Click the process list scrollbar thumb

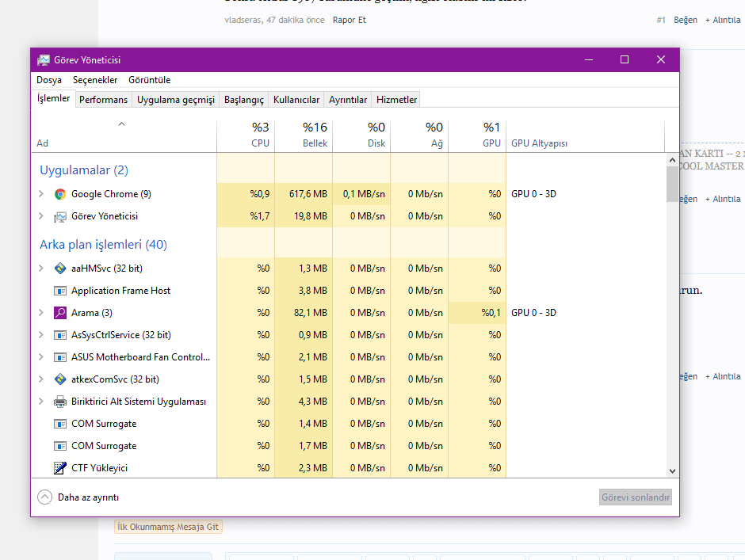[x=672, y=184]
